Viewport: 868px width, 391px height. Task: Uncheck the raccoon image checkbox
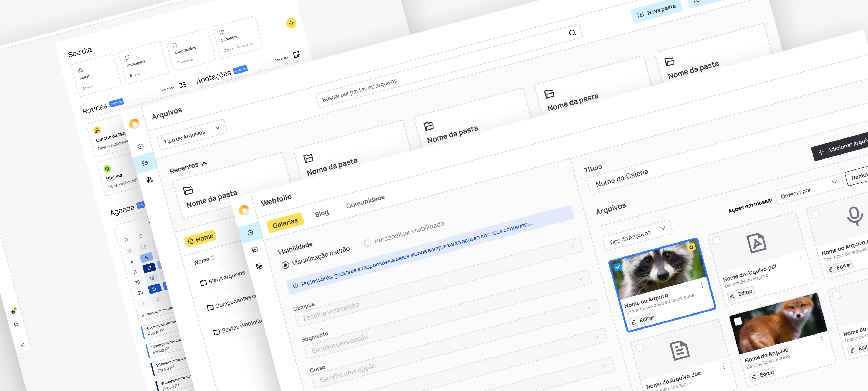tap(617, 267)
